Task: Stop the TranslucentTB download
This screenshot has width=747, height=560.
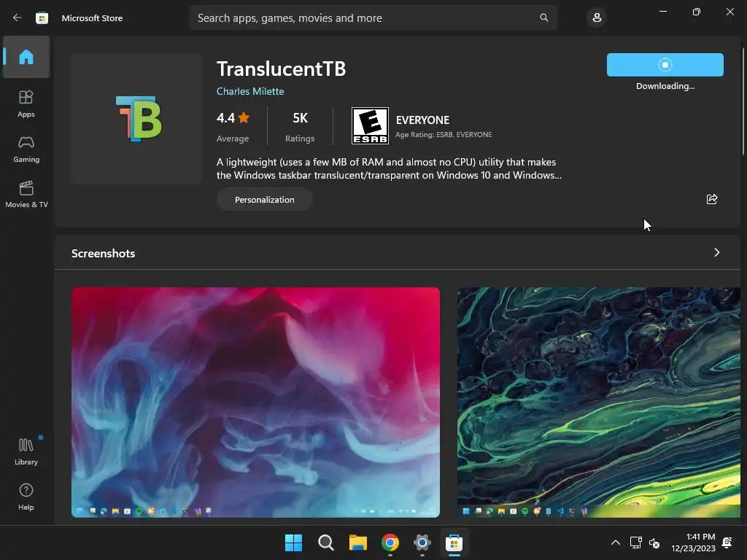Action: 665,65
